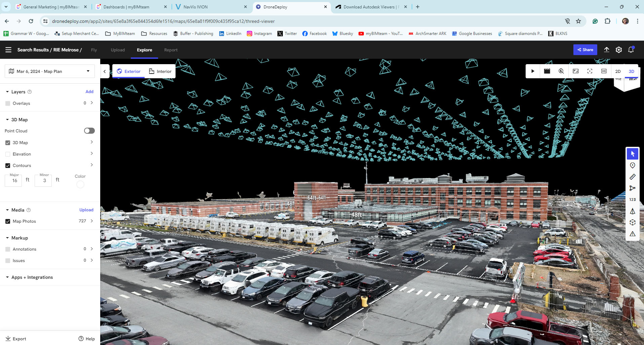Choose the location pin marker tool
The image size is (644, 345).
pyautogui.click(x=632, y=165)
